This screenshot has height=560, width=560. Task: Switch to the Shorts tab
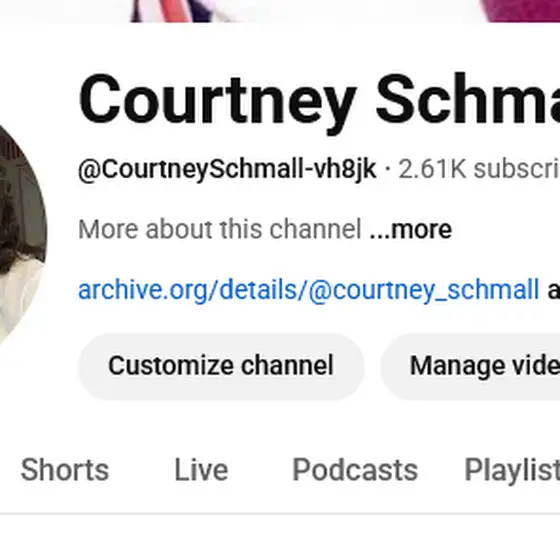65,470
